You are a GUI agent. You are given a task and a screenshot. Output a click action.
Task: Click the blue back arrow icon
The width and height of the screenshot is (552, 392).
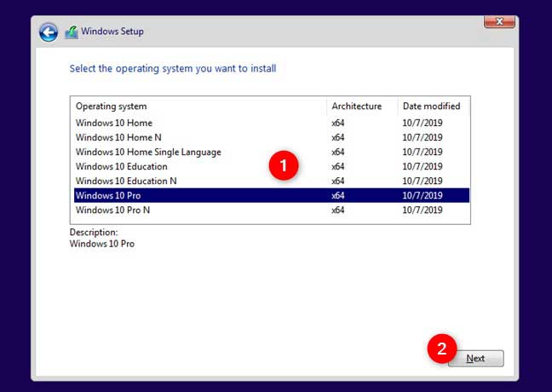pos(49,32)
